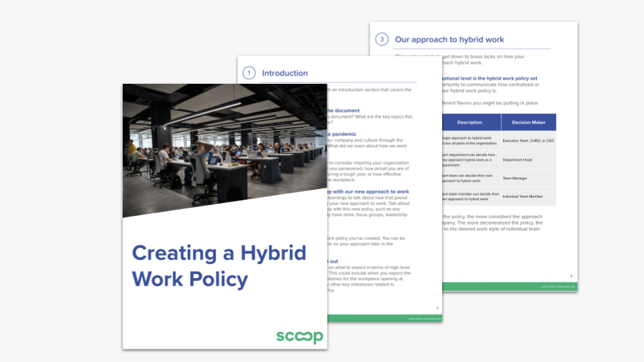Click the 'Executive Team, CHRO, or CEO' cell
Screen dimensions: 644x362
tap(528, 141)
